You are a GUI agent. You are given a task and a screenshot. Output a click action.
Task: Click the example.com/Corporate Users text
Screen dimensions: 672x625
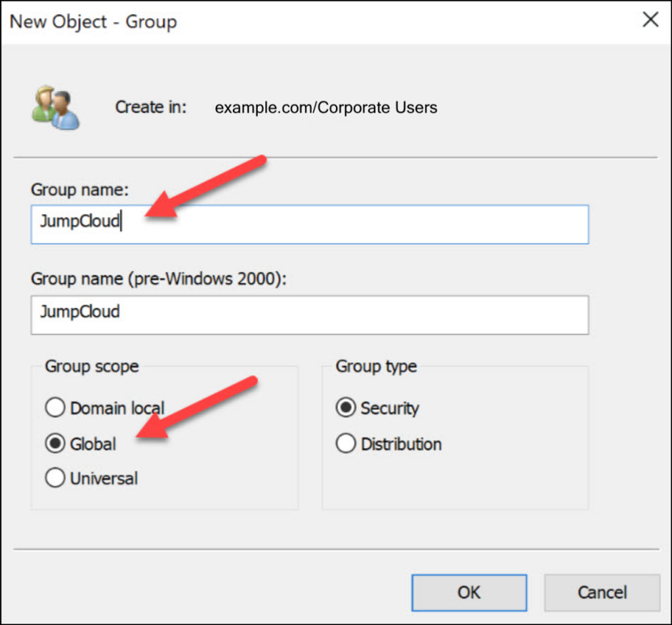click(325, 107)
